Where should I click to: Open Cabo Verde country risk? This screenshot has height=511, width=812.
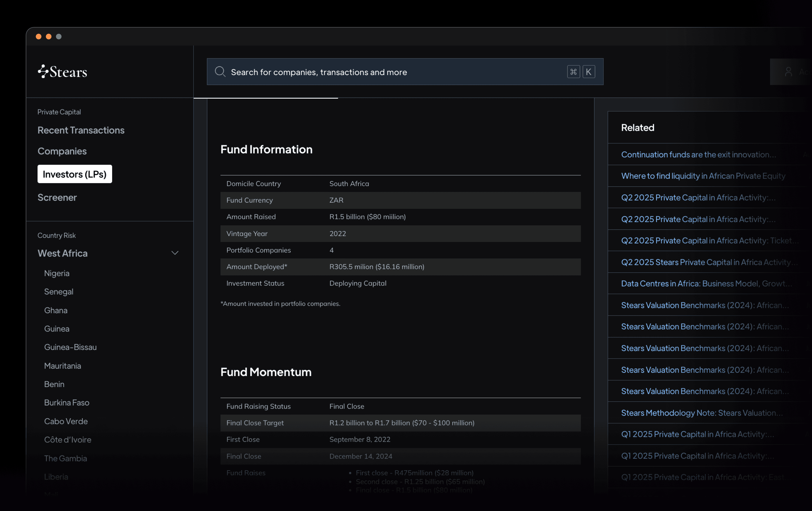tap(66, 421)
